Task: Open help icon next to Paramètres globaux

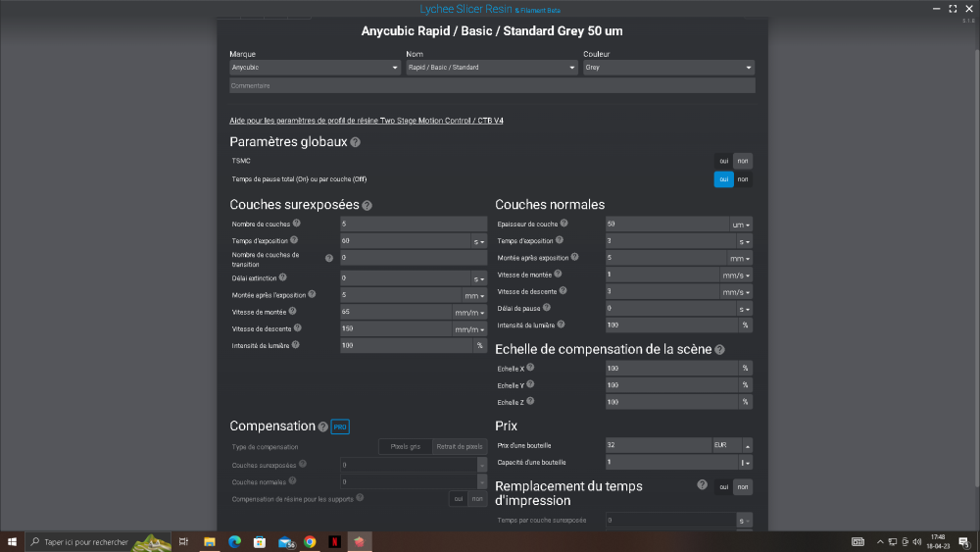Action: click(x=355, y=142)
